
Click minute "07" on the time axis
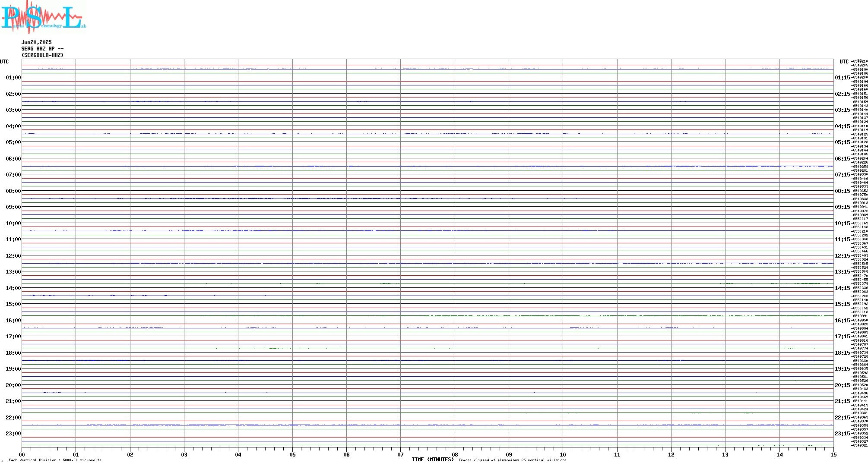pos(400,454)
